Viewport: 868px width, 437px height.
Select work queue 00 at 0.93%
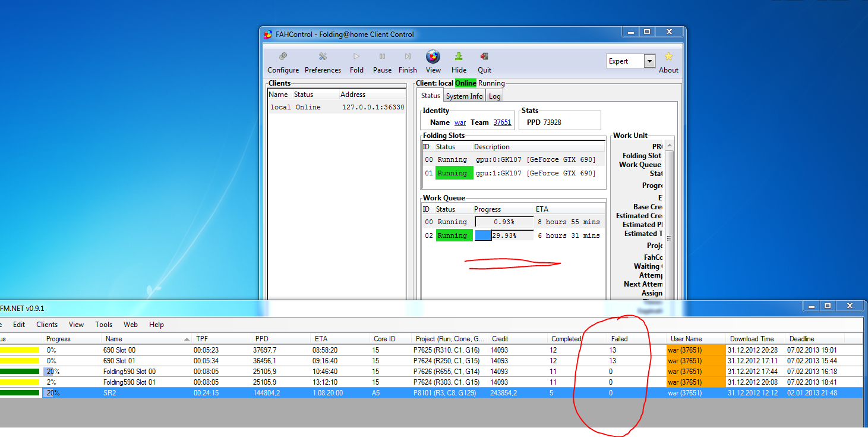[x=513, y=222]
